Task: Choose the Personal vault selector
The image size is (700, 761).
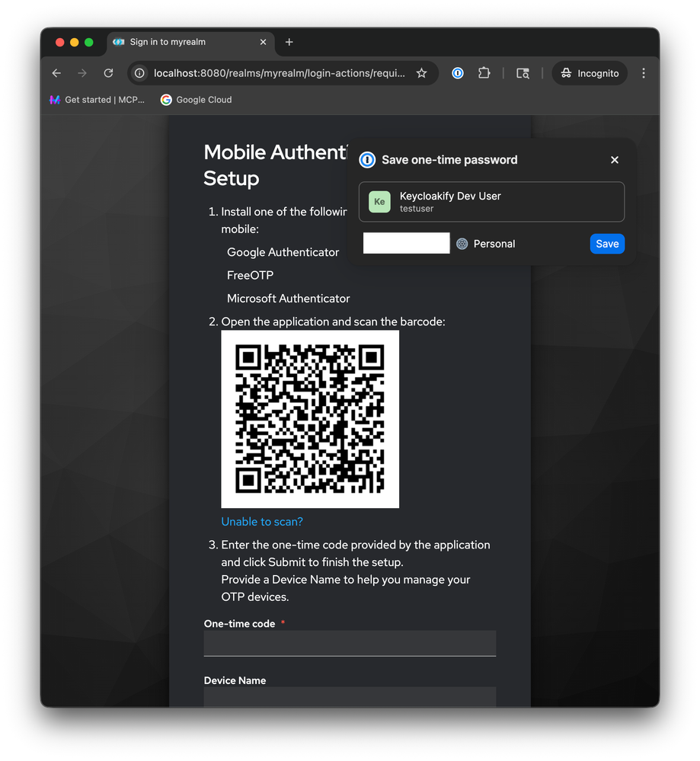Action: click(486, 244)
